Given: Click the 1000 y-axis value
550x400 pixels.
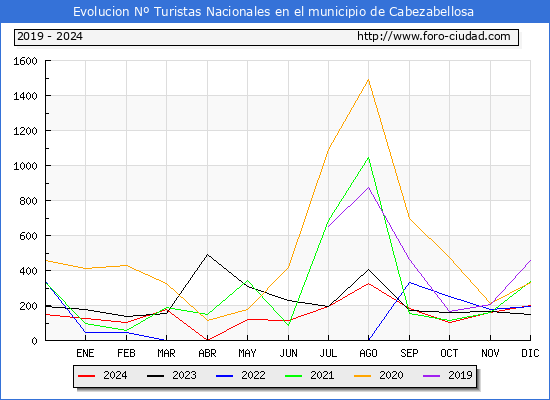Looking at the screenshot, I should tap(25, 166).
